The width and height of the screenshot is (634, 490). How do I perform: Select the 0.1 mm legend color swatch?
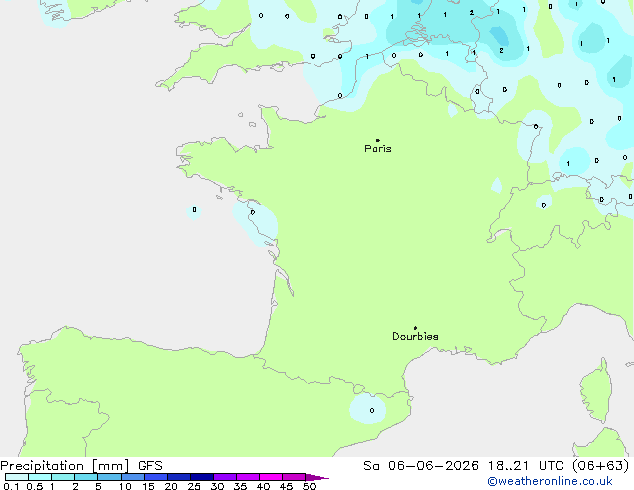[x=17, y=477]
